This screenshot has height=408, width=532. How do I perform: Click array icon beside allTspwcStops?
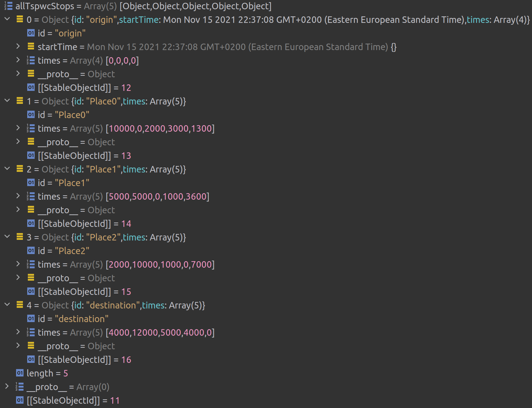(x=8, y=6)
